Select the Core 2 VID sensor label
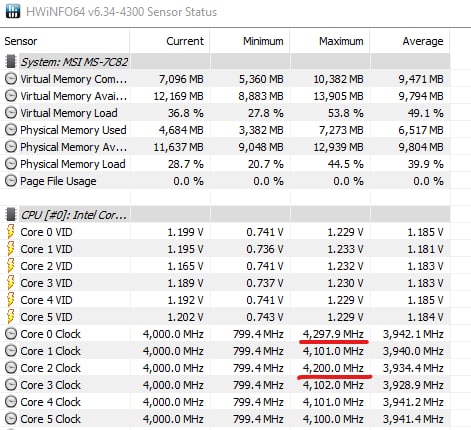 point(46,266)
